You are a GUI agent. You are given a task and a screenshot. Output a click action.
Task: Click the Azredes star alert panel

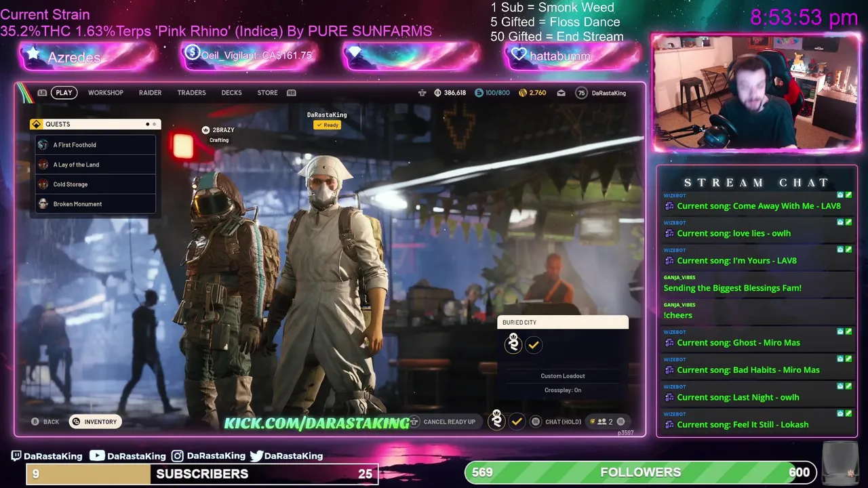click(x=90, y=56)
